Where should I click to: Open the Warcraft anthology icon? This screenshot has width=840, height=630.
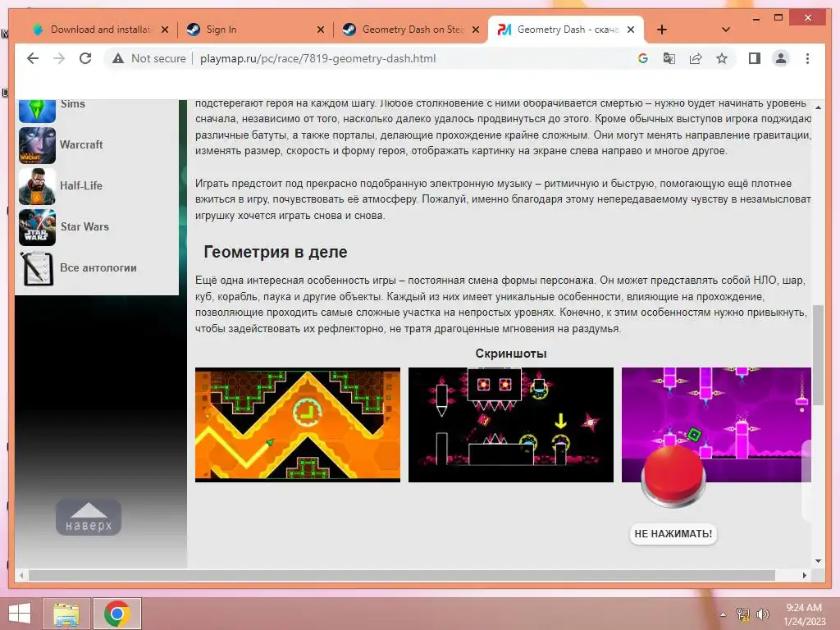(37, 145)
